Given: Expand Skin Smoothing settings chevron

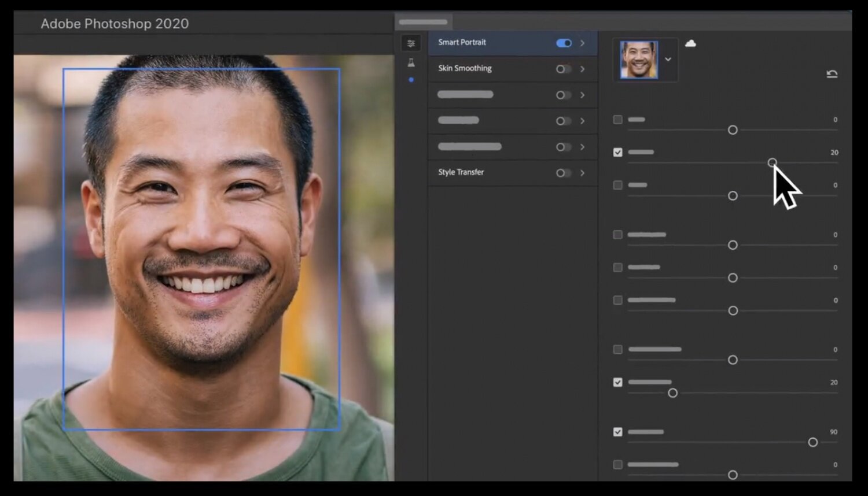Looking at the screenshot, I should click(x=582, y=69).
